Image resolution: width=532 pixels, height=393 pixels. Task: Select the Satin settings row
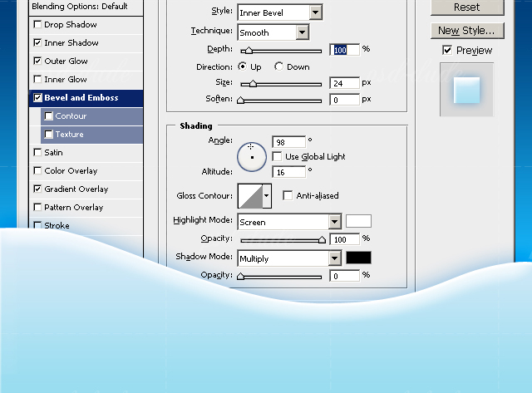point(86,153)
